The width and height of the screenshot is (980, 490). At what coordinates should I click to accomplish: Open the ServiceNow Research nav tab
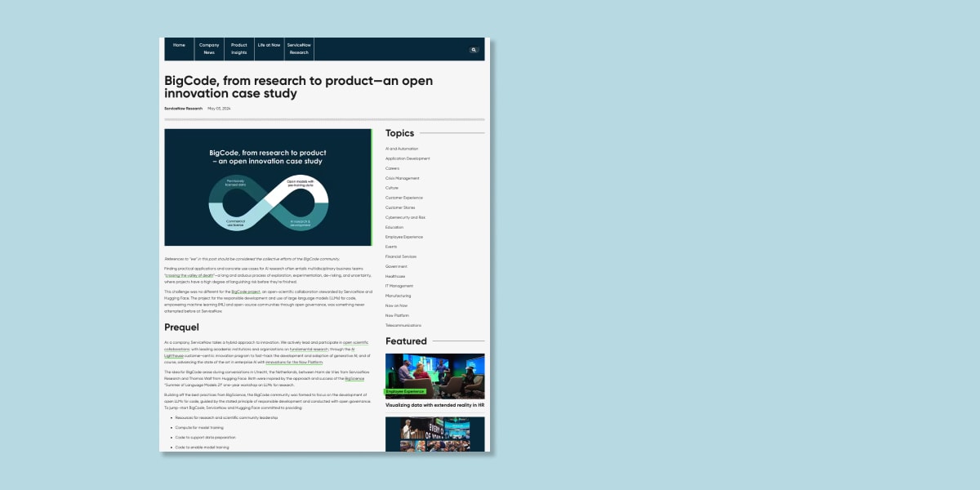click(x=299, y=49)
